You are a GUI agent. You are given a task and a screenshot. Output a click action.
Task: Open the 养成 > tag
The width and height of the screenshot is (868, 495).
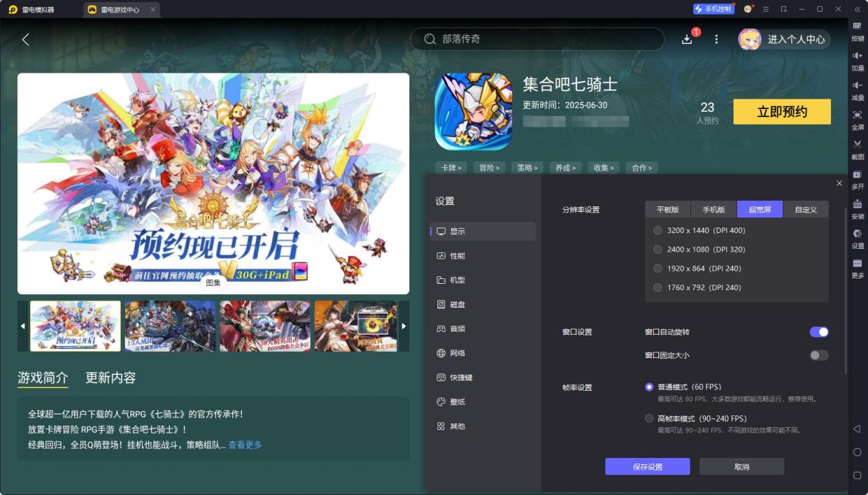(x=566, y=167)
